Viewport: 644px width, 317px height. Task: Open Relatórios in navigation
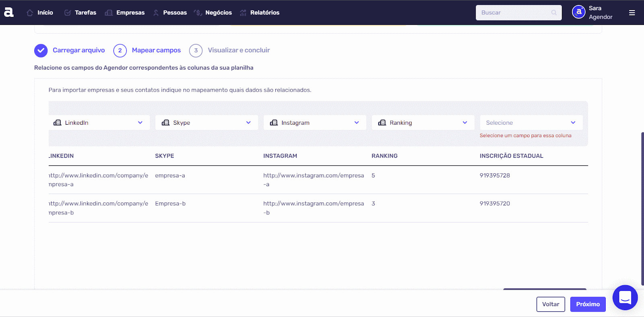tap(265, 13)
